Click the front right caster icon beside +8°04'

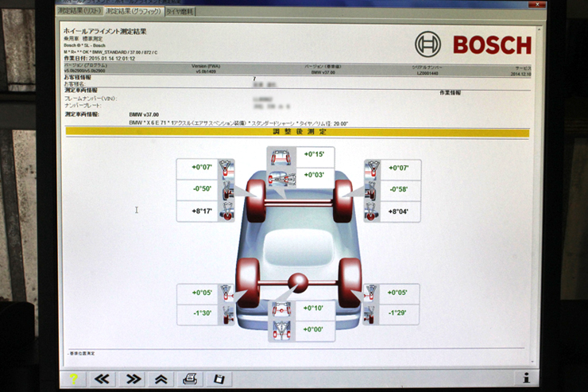372,212
